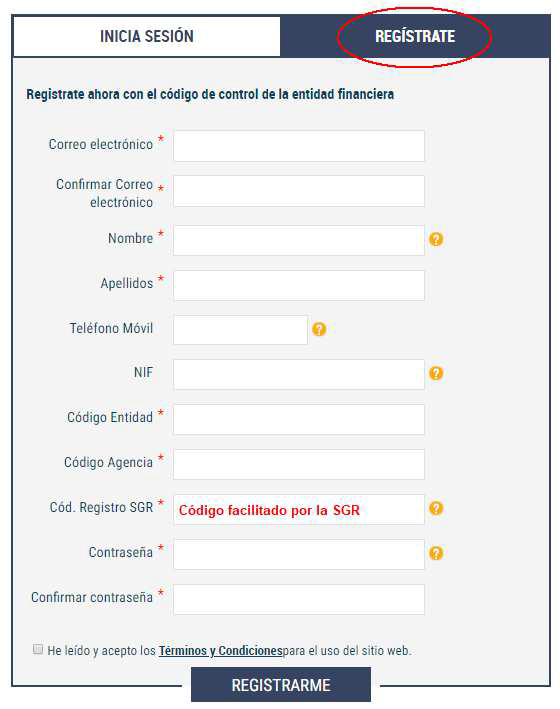Click the NIF input field
Image resolution: width=560 pixels, height=709 pixels.
(299, 374)
